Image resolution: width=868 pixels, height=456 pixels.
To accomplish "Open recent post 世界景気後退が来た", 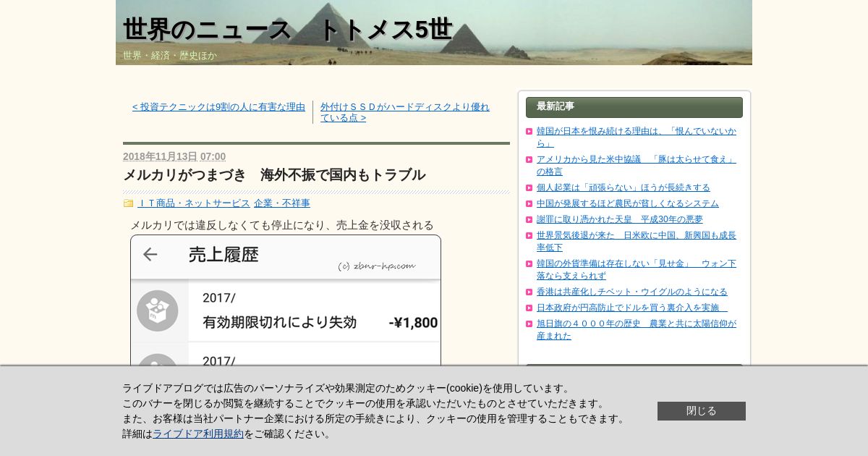I will click(637, 241).
